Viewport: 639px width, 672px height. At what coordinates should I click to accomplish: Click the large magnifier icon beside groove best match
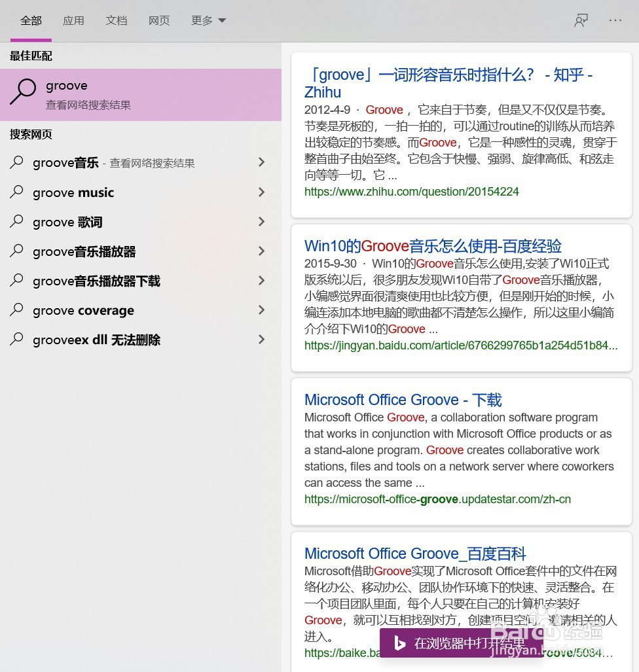pyautogui.click(x=23, y=92)
